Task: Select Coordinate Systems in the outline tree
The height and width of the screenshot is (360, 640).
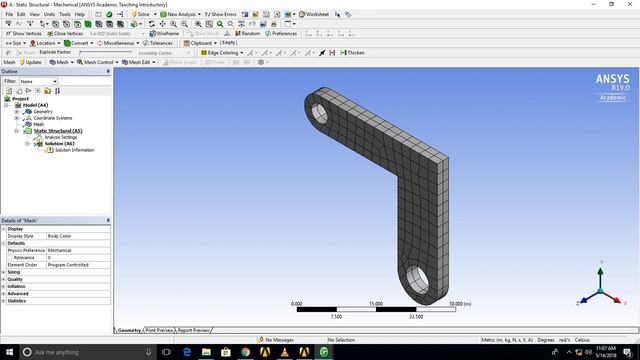Action: pyautogui.click(x=53, y=118)
